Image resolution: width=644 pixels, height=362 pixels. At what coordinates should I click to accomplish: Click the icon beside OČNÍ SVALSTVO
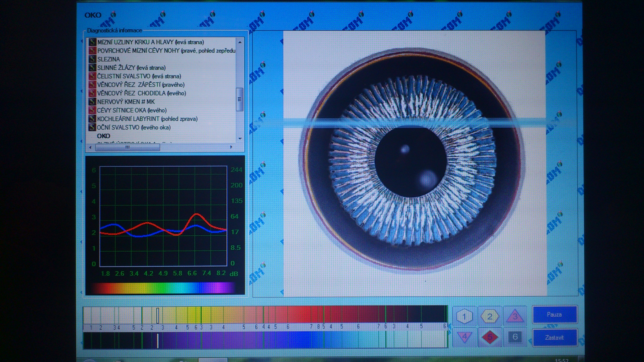[x=92, y=127]
